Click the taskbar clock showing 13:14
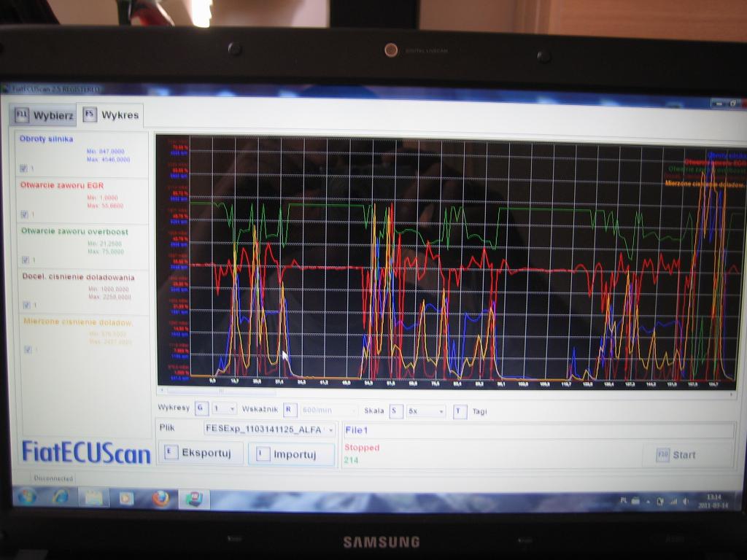Screen dimensions: 747x560 click(713, 502)
